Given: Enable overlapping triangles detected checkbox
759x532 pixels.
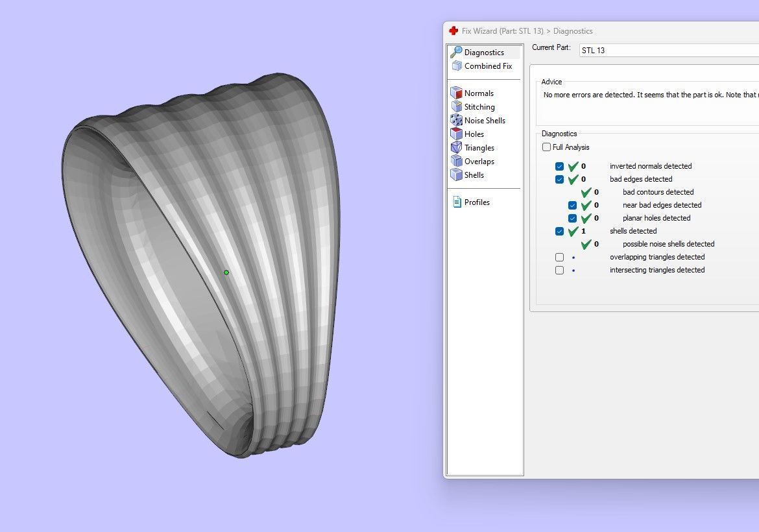Looking at the screenshot, I should [560, 257].
